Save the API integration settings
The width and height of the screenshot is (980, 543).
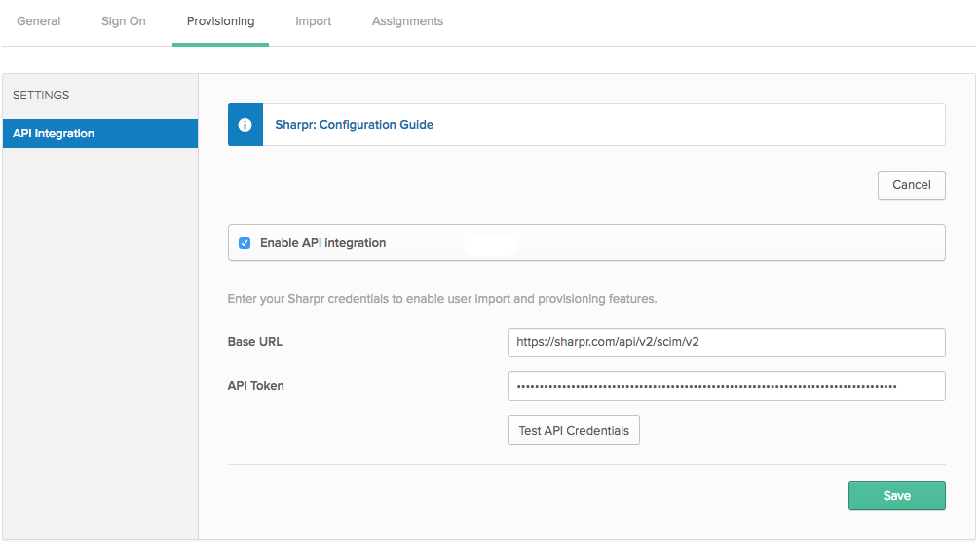896,495
